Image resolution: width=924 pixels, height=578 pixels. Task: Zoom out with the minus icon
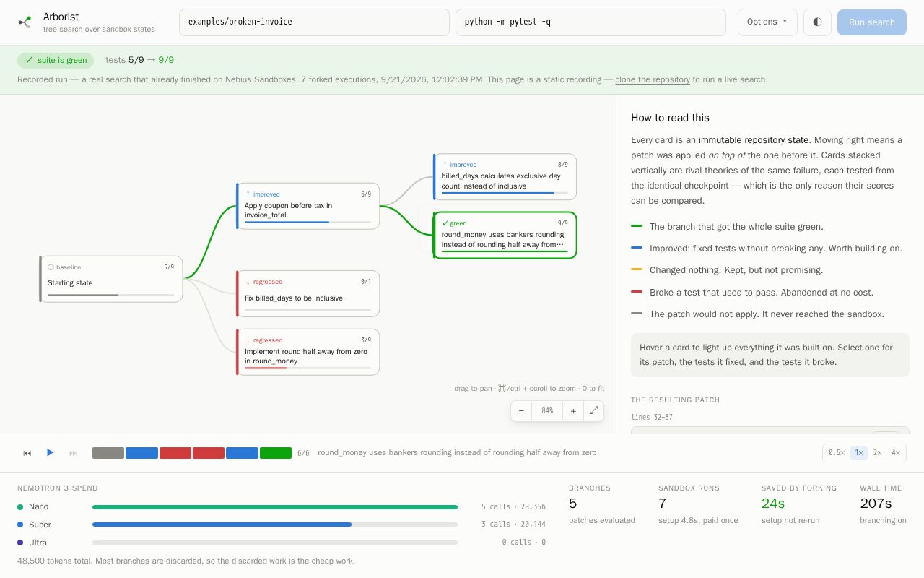pos(521,411)
